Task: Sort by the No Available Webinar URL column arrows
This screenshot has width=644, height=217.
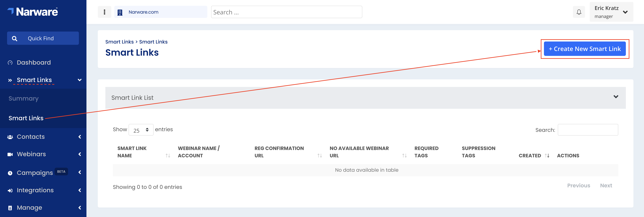Action: 404,156
